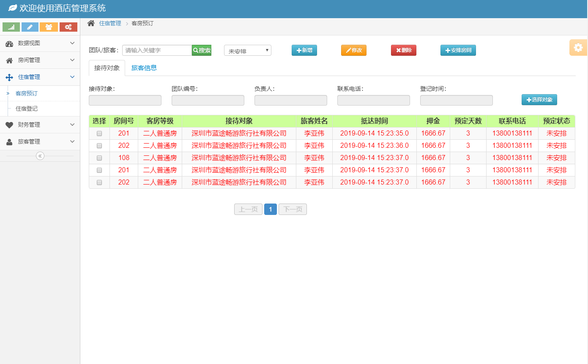Switch to the 旅客信息 tab
588x364 pixels.
coord(144,68)
